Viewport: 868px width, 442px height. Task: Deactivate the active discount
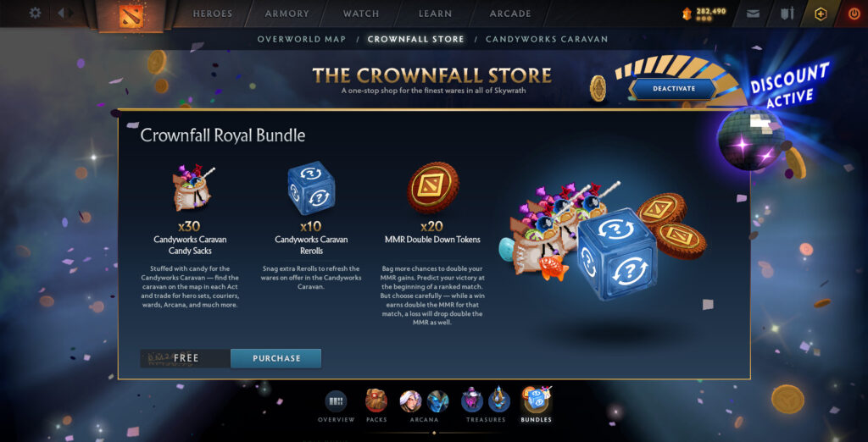(674, 89)
